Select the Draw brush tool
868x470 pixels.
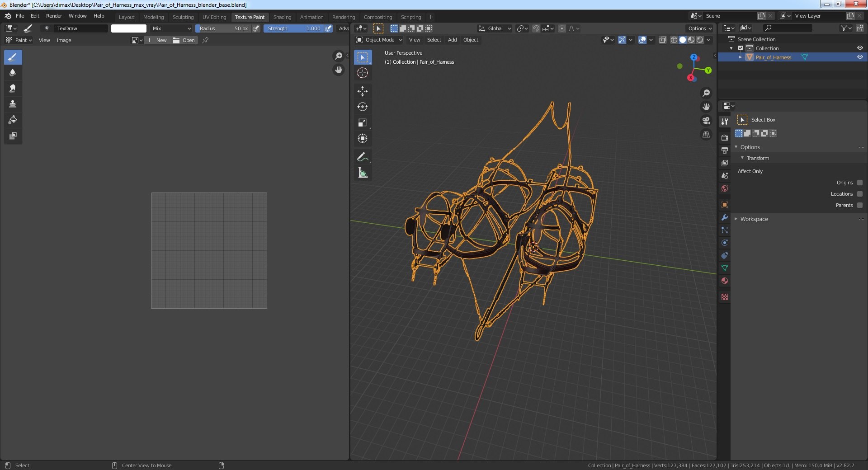tap(13, 57)
